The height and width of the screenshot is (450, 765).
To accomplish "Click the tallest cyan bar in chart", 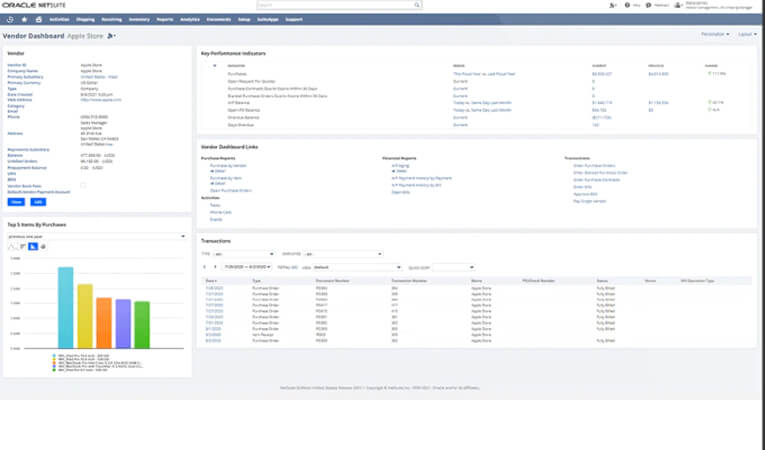I will [65, 308].
